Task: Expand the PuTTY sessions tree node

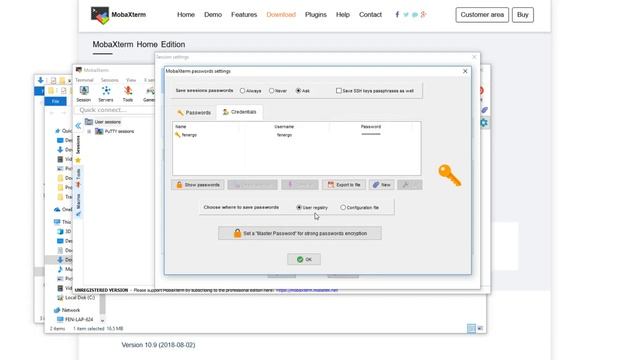Action: pyautogui.click(x=89, y=131)
